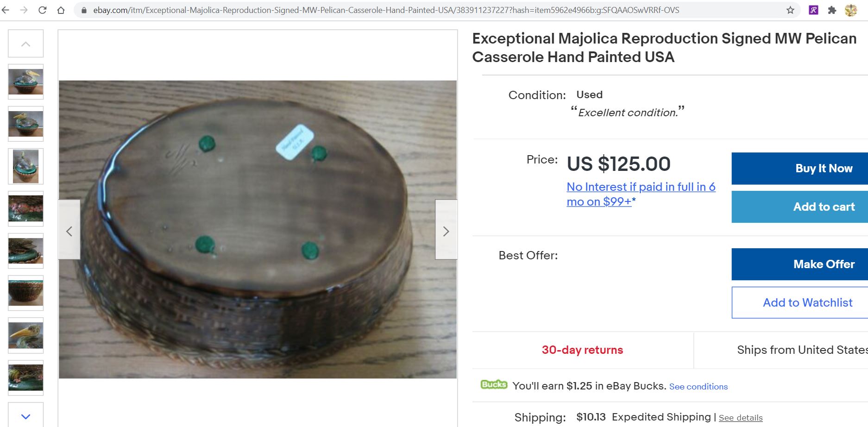Collapse thumbnails with the up chevron
868x427 pixels.
(x=25, y=43)
